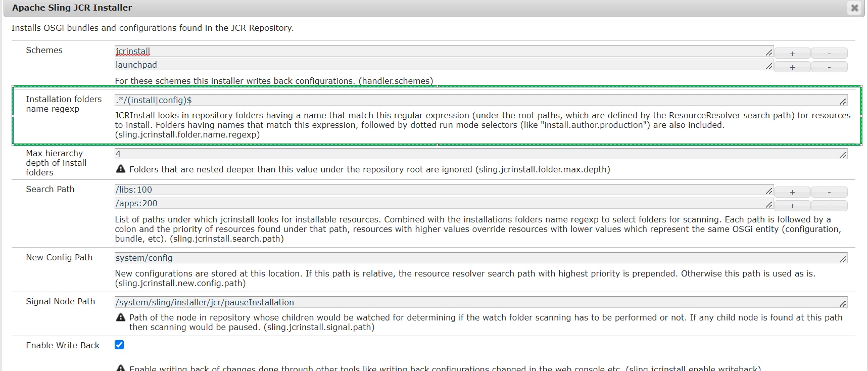The image size is (868, 371).
Task: Click resize handle of launchpad field
Action: click(x=769, y=66)
